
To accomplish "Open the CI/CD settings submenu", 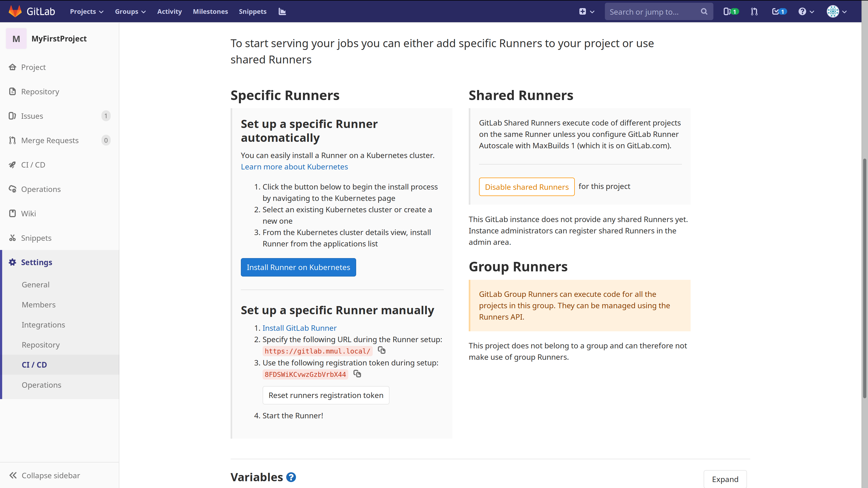I will click(x=34, y=365).
